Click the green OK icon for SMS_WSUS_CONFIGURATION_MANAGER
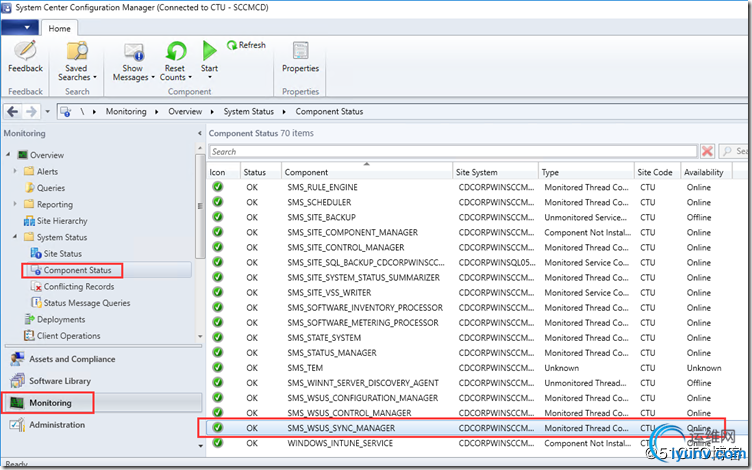The image size is (752, 470). pos(218,397)
